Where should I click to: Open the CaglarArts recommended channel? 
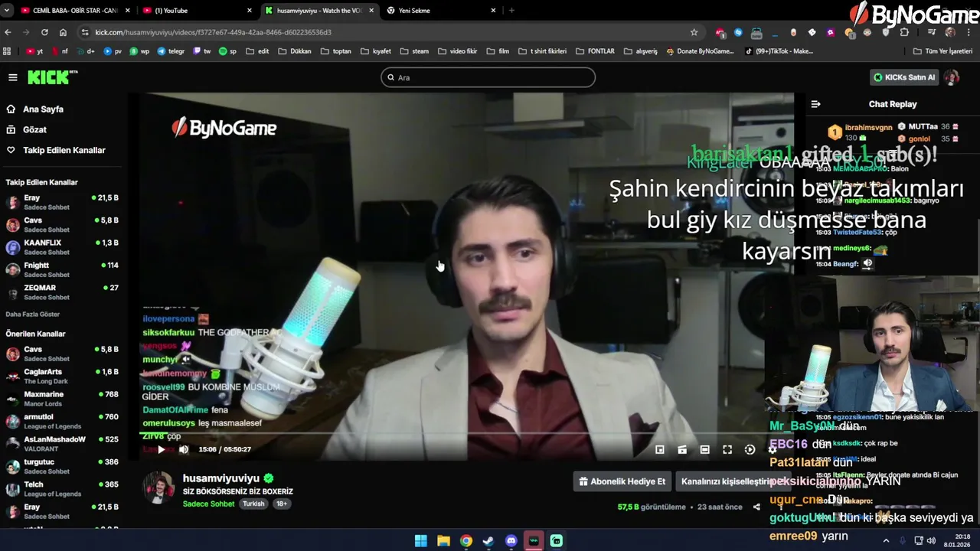coord(61,376)
